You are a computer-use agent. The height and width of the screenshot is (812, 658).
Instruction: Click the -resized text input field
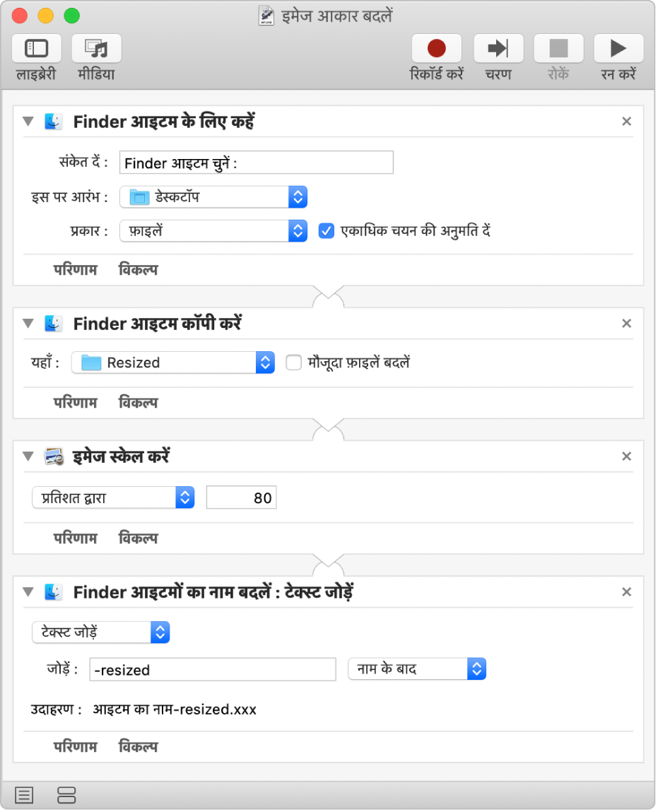[212, 669]
